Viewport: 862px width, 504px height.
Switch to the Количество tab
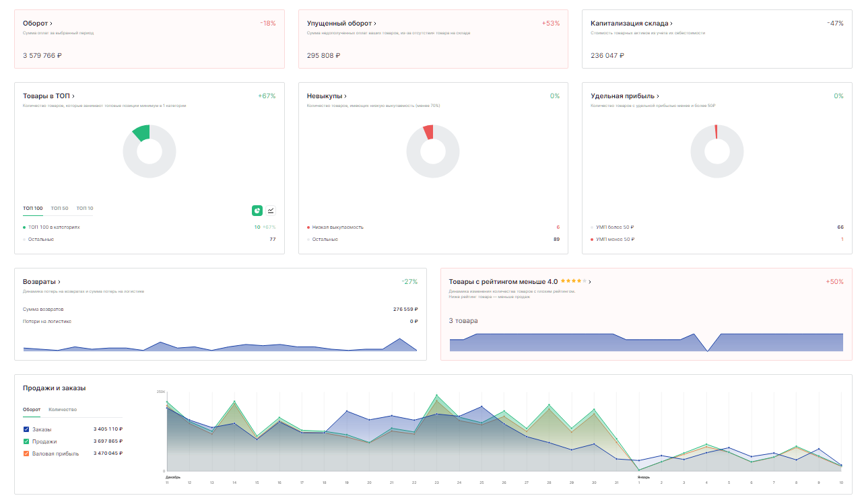pyautogui.click(x=63, y=409)
